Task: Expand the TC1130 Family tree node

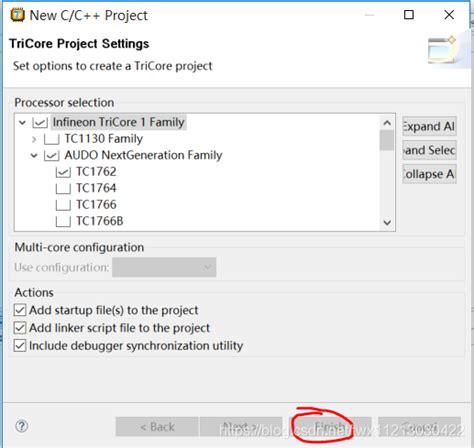Action: click(x=34, y=139)
